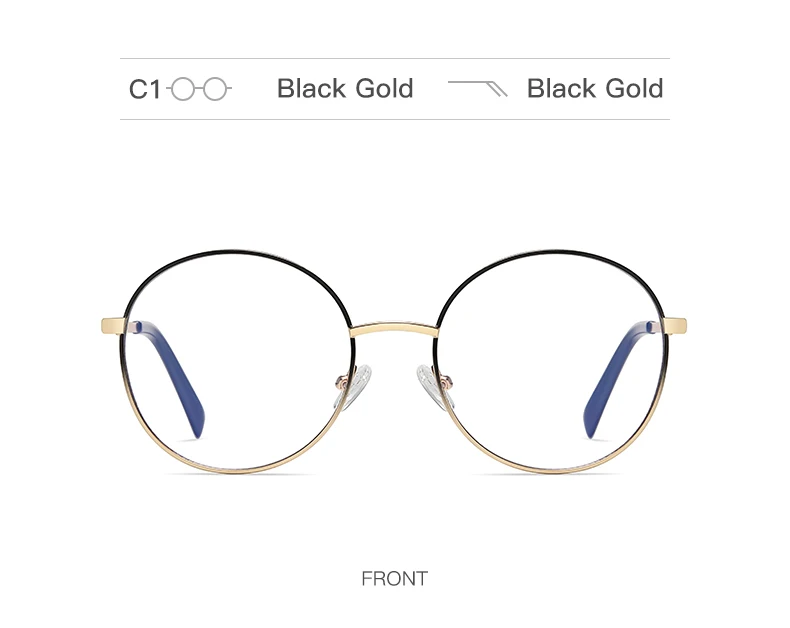The height and width of the screenshot is (628, 790).
Task: Select the C1 color code label
Action: coord(145,89)
